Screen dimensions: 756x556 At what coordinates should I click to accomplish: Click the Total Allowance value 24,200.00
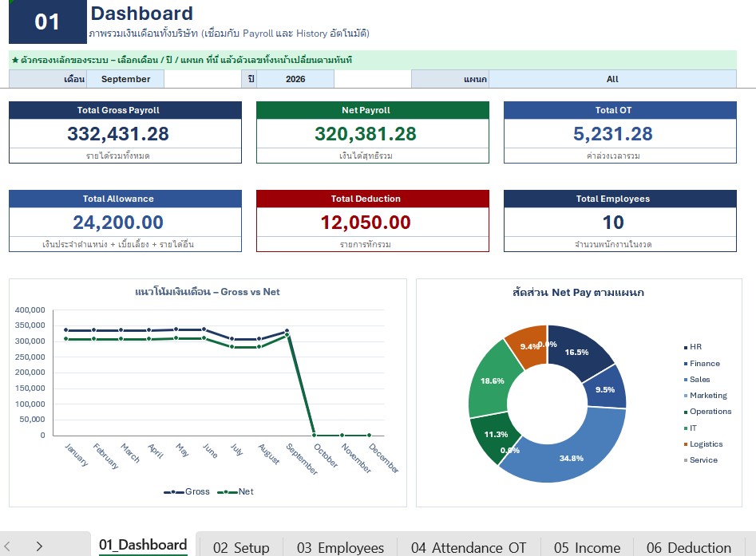tap(118, 222)
